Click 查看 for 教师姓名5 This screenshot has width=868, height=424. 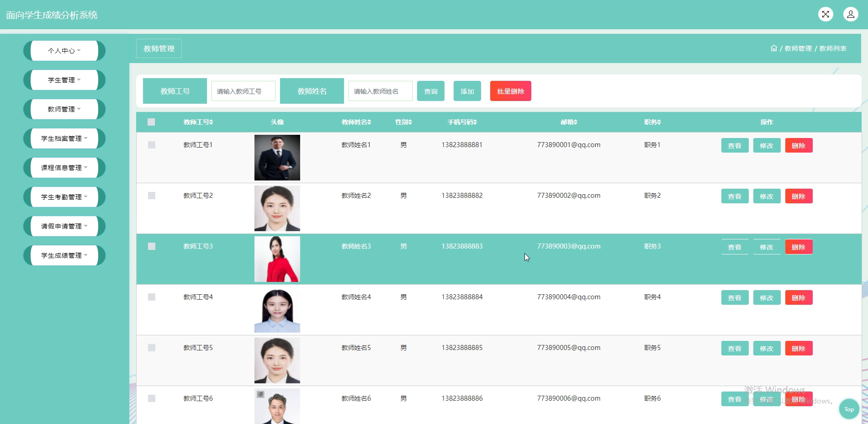pos(735,348)
